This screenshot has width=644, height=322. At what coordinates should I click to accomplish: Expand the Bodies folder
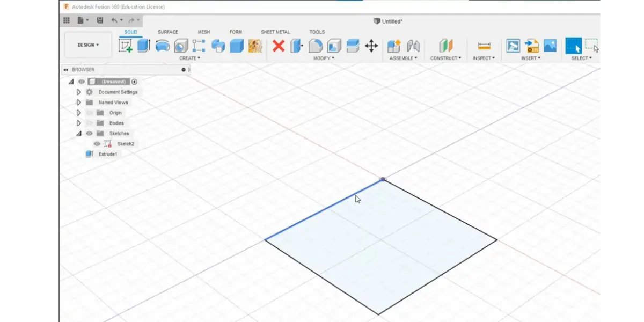point(79,123)
